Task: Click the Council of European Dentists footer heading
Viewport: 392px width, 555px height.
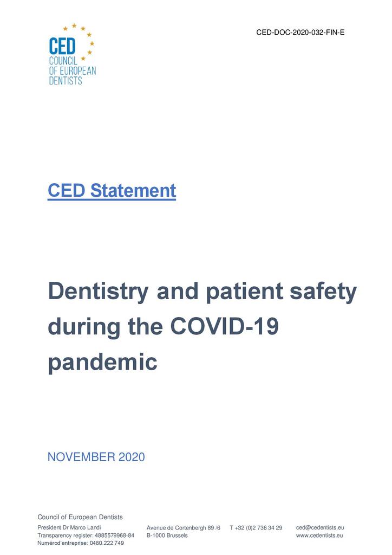Action: coord(80,517)
